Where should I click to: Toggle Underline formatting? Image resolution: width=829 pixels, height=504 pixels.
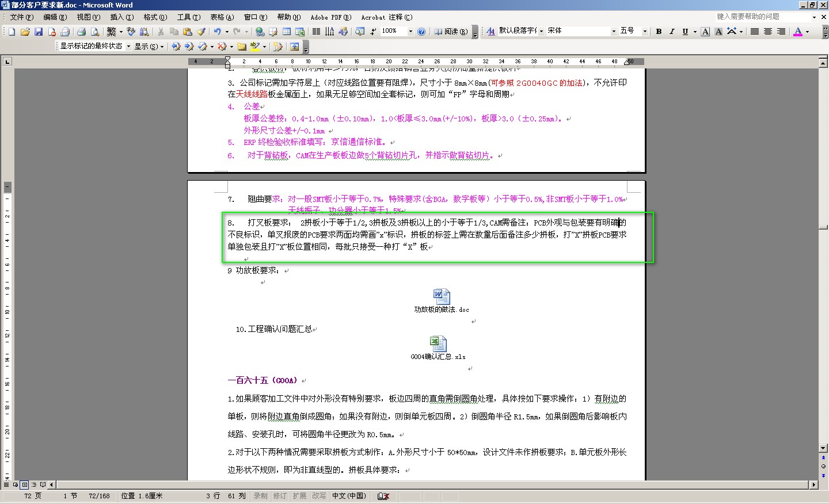(x=685, y=32)
